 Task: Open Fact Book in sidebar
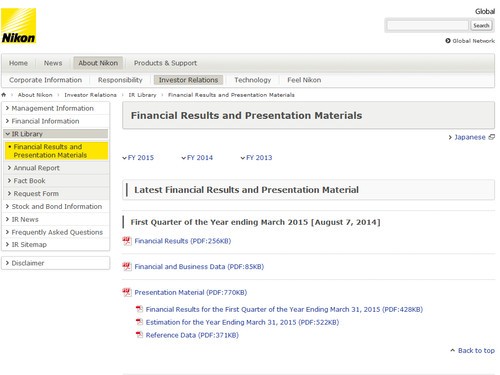pos(57,181)
